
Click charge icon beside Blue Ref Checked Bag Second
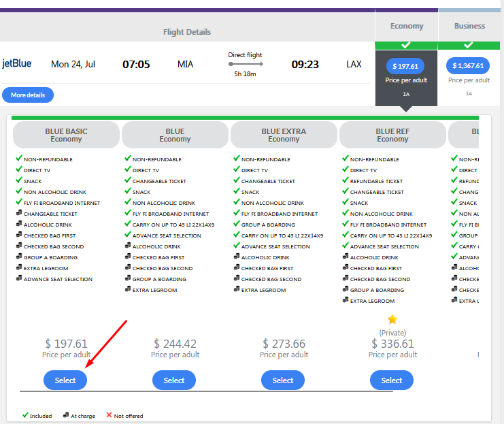(x=346, y=278)
